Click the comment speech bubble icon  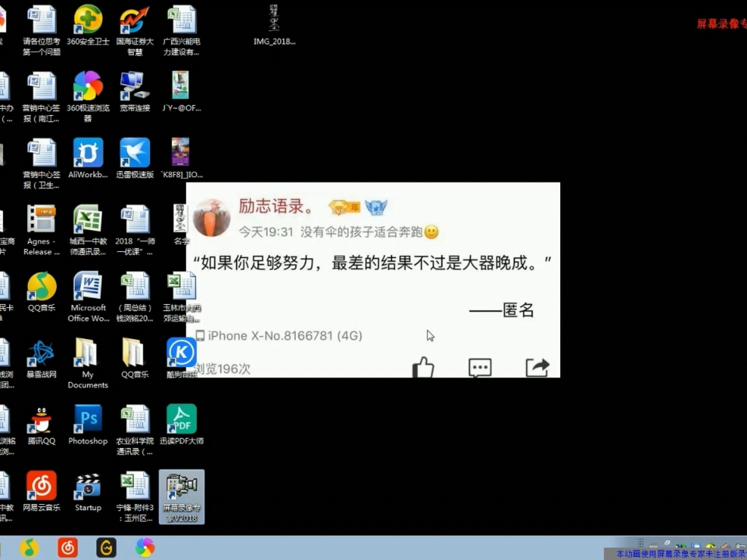pyautogui.click(x=480, y=368)
